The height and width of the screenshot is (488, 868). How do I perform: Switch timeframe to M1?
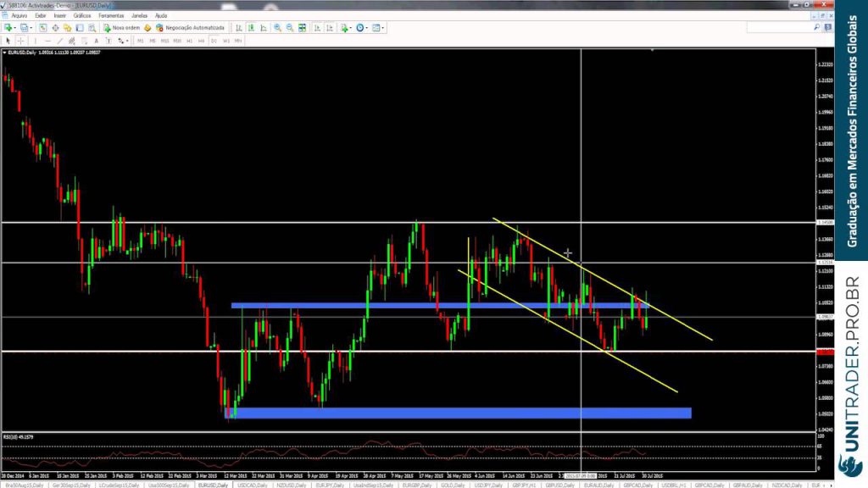click(140, 41)
